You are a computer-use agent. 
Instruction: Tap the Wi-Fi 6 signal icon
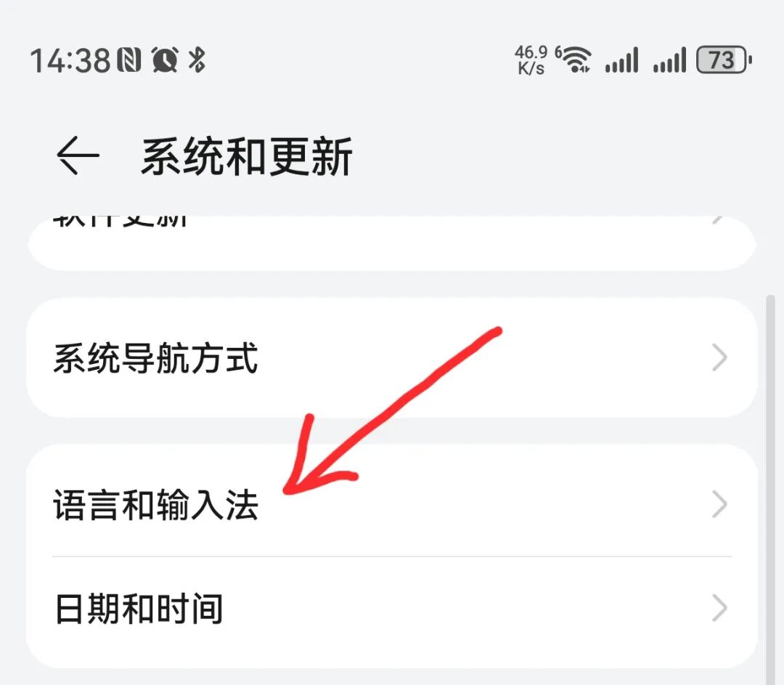click(x=573, y=59)
